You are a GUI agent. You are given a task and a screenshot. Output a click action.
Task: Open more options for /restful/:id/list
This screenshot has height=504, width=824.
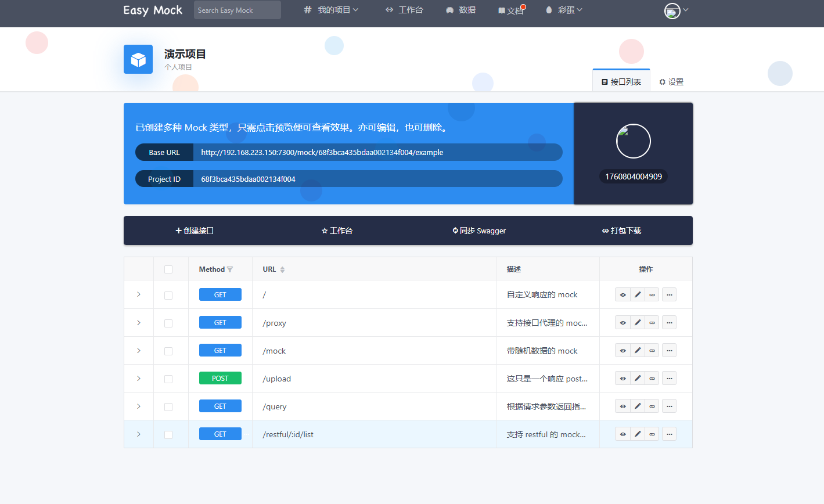pos(669,434)
